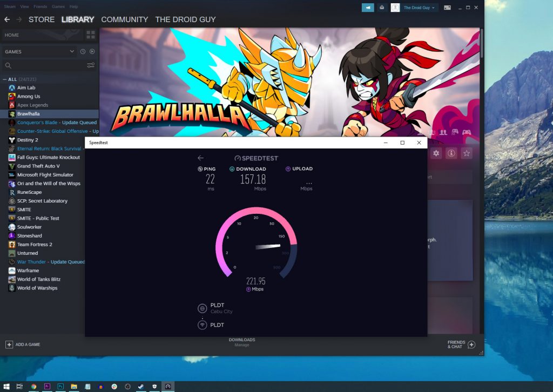Select Among Us in library list
Screen dimensions: 553x392
click(x=49, y=96)
